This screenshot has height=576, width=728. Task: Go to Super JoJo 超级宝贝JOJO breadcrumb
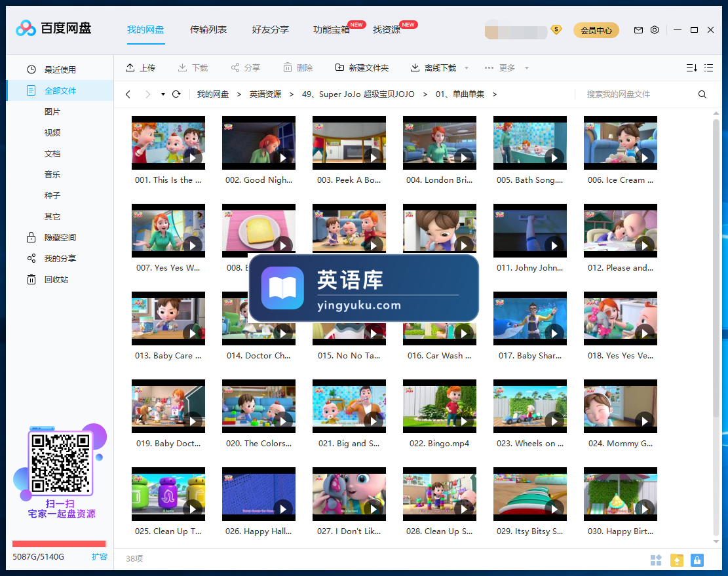click(358, 94)
